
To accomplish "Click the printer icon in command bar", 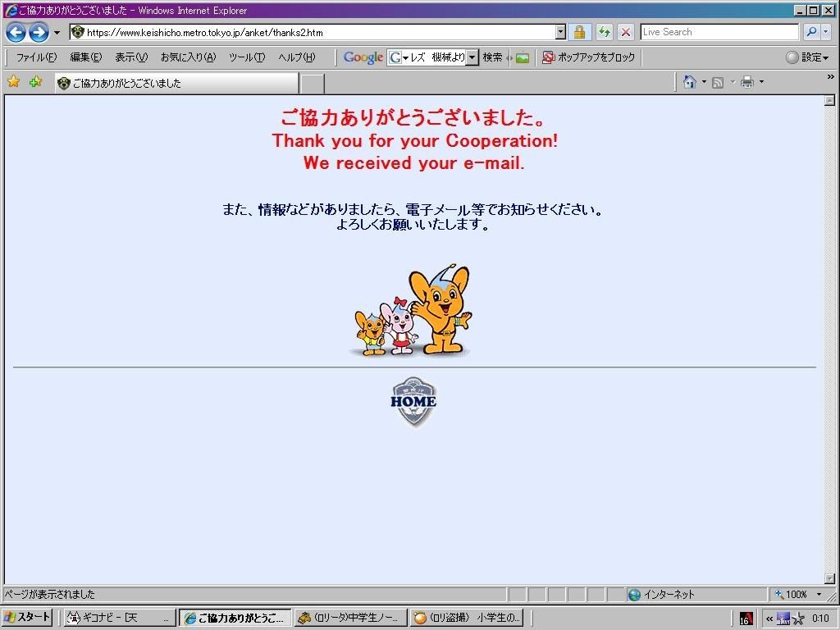I will (747, 82).
